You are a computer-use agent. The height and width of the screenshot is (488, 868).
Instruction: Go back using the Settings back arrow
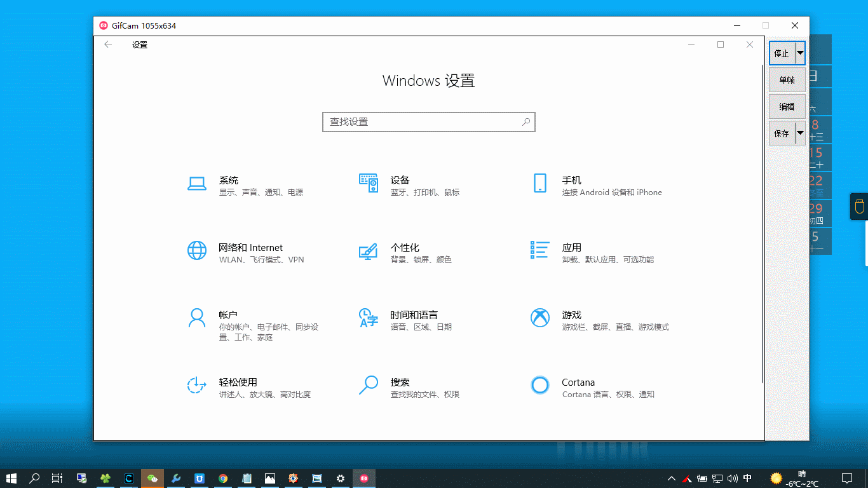(108, 44)
